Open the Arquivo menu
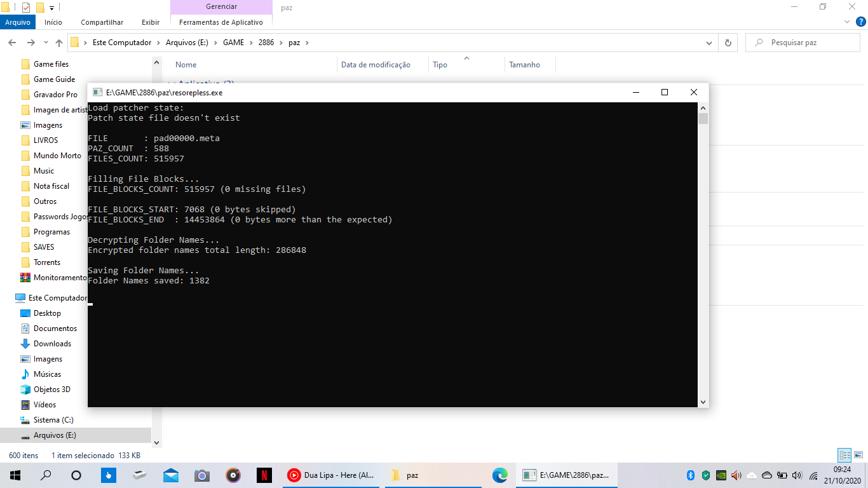The width and height of the screenshot is (868, 488). point(18,22)
